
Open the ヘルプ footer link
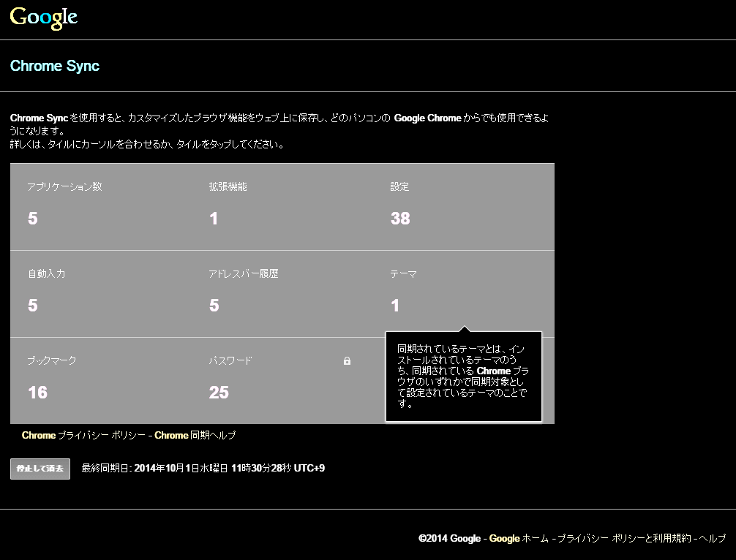[712, 538]
